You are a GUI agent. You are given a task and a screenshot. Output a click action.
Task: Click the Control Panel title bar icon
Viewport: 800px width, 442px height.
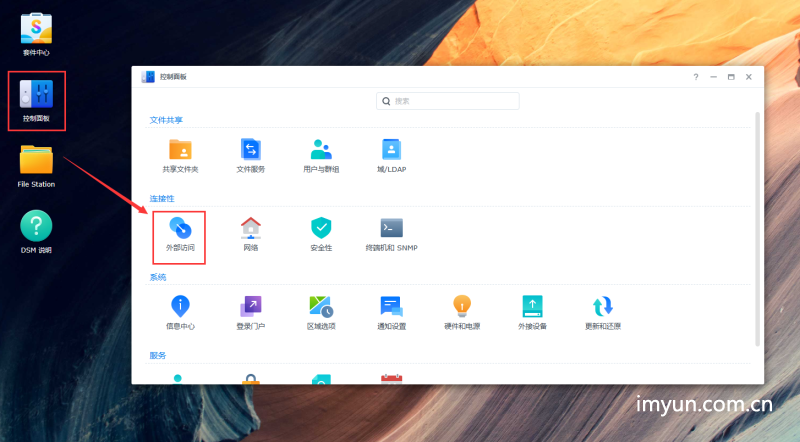(x=148, y=77)
